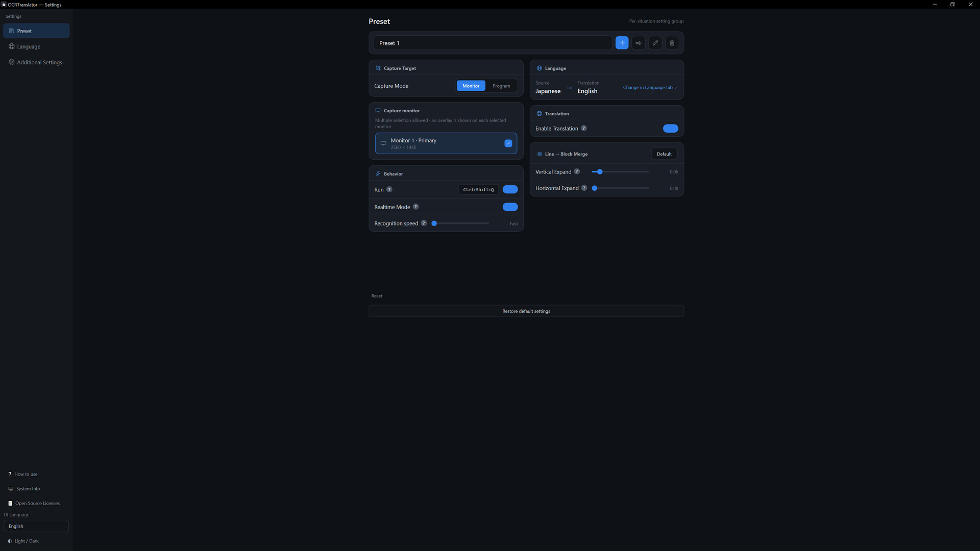Toggle Enable Translation switch

coord(671,128)
